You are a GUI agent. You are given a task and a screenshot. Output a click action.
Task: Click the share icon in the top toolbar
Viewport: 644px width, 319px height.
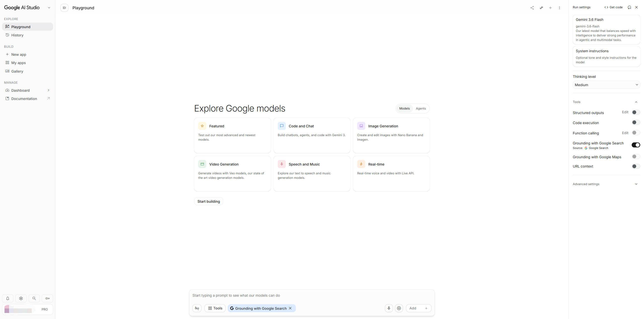(x=532, y=8)
